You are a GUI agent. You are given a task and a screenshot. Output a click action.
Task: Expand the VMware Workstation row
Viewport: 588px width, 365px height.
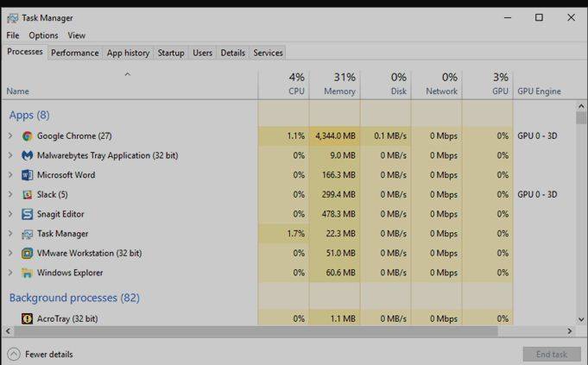pos(10,253)
